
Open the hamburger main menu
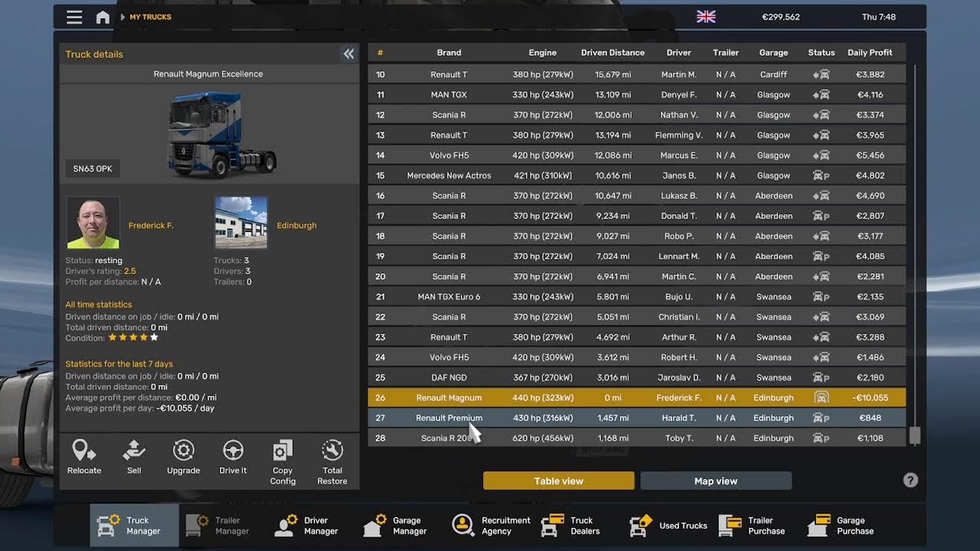(74, 17)
